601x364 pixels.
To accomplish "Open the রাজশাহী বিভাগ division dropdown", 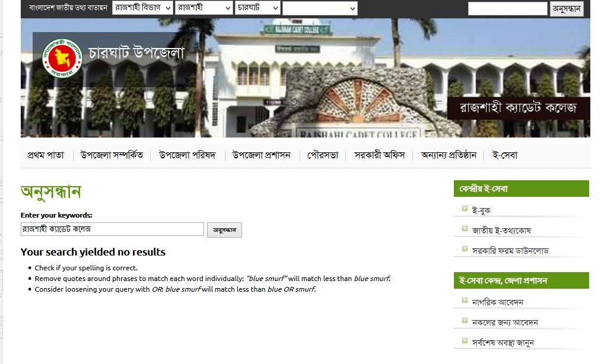I will pyautogui.click(x=142, y=8).
